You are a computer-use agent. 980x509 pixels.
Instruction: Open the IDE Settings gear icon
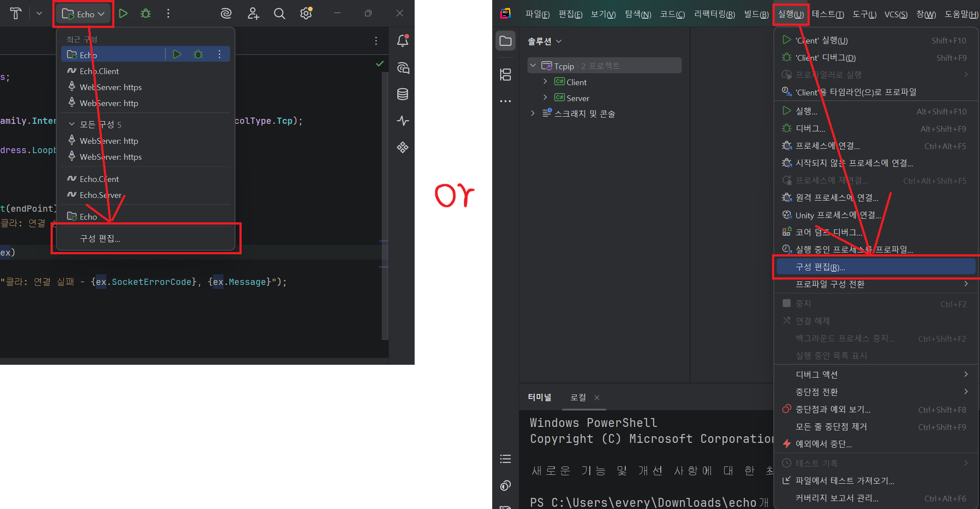coord(306,14)
